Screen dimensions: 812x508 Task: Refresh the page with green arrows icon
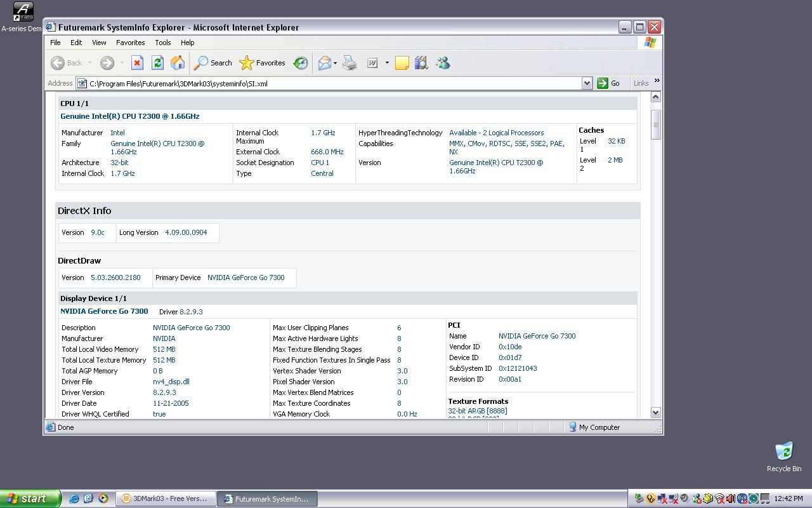(x=157, y=63)
